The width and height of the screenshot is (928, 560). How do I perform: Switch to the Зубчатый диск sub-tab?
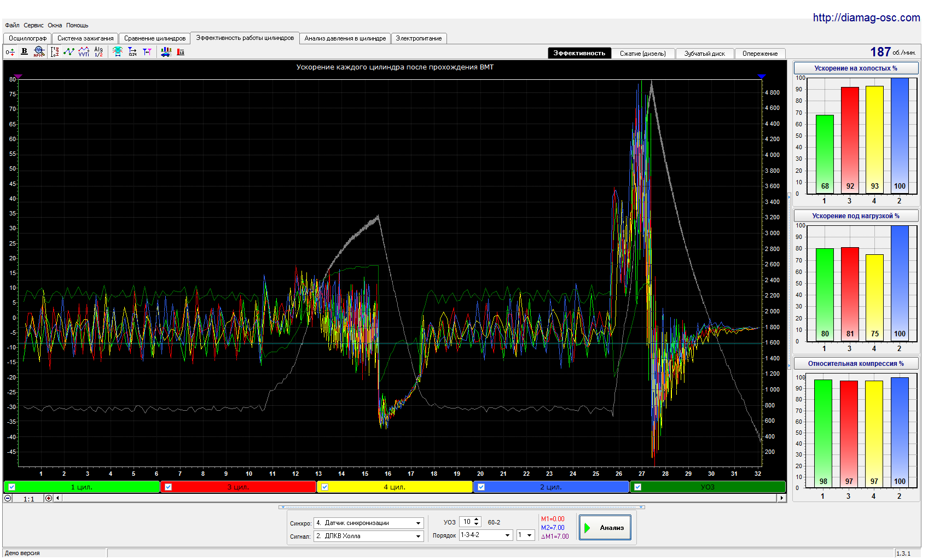705,54
